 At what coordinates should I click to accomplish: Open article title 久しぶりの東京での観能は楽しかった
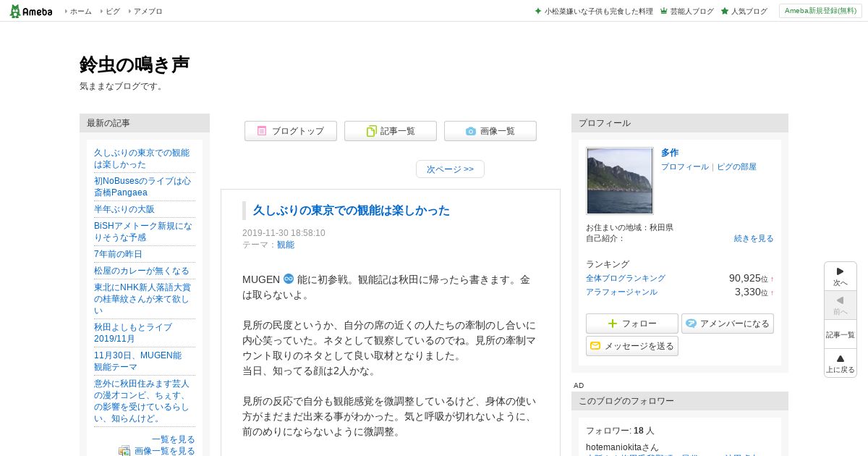click(352, 211)
